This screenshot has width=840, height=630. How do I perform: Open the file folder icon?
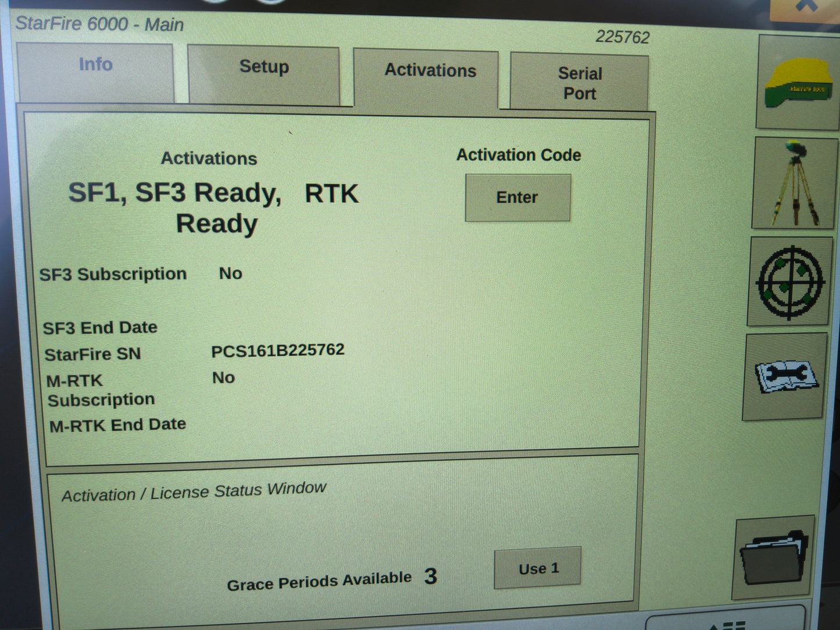[x=774, y=557]
